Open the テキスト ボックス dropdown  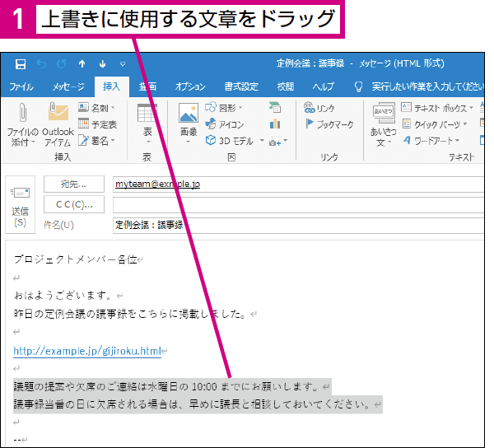coord(437,108)
